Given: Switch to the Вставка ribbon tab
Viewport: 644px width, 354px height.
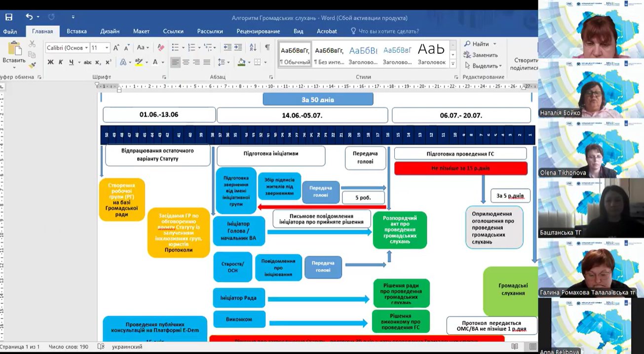Looking at the screenshot, I should (76, 31).
